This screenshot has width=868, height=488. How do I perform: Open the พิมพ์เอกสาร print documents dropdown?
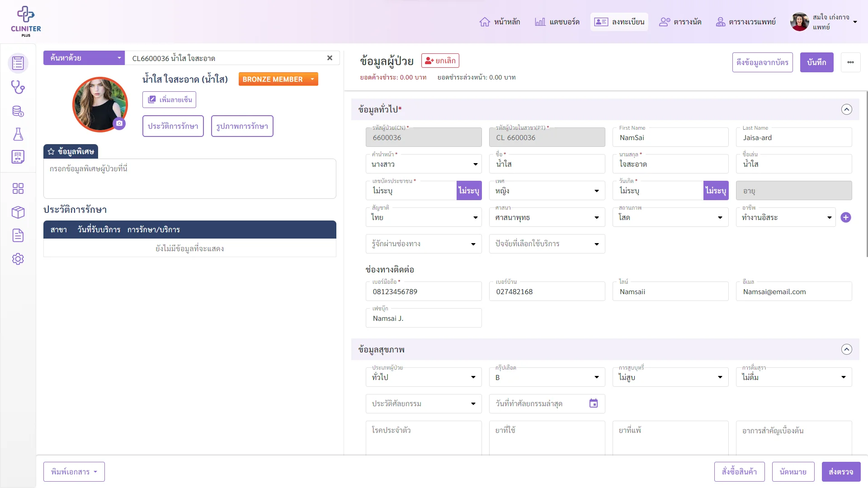[74, 472]
